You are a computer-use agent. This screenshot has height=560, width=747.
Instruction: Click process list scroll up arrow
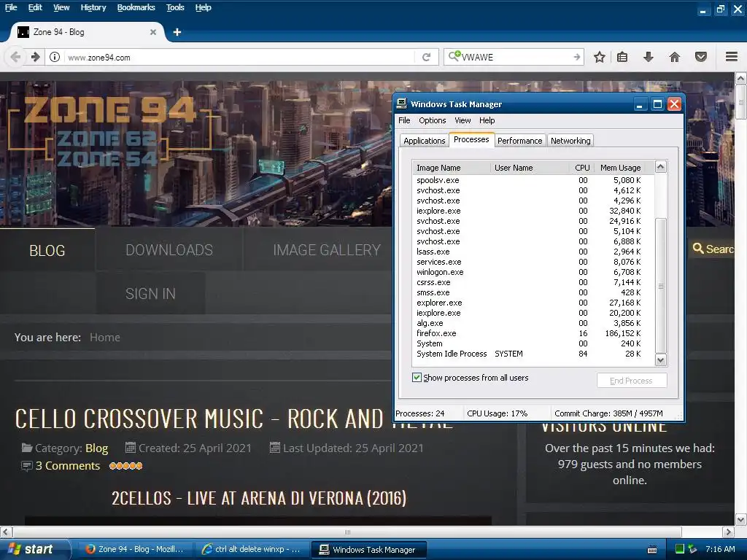tap(660, 167)
